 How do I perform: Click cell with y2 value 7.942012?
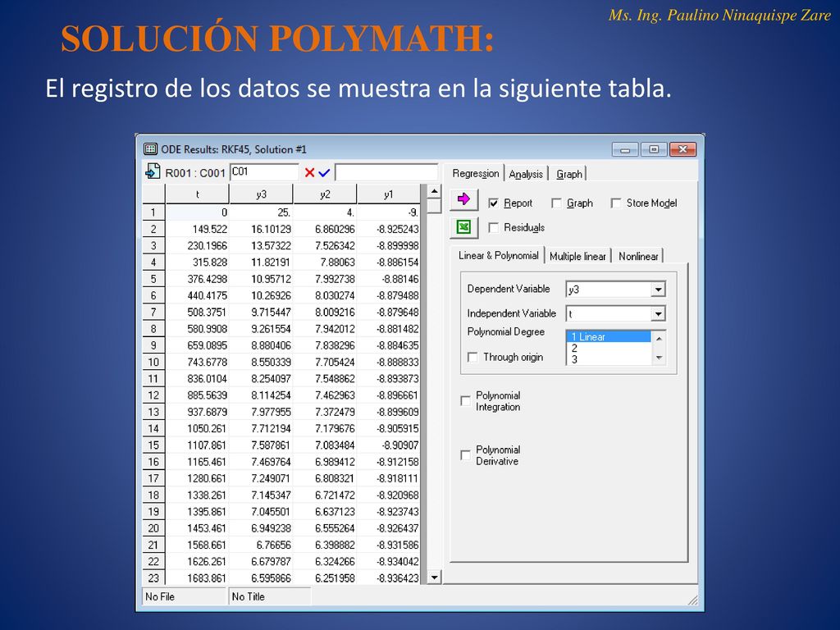tap(325, 328)
